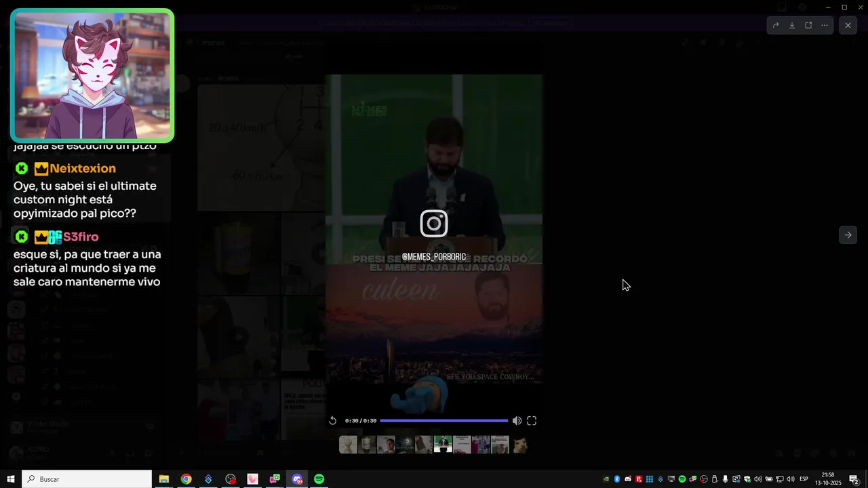Open the video in browser
Screen dimensions: 868x488
[x=808, y=25]
